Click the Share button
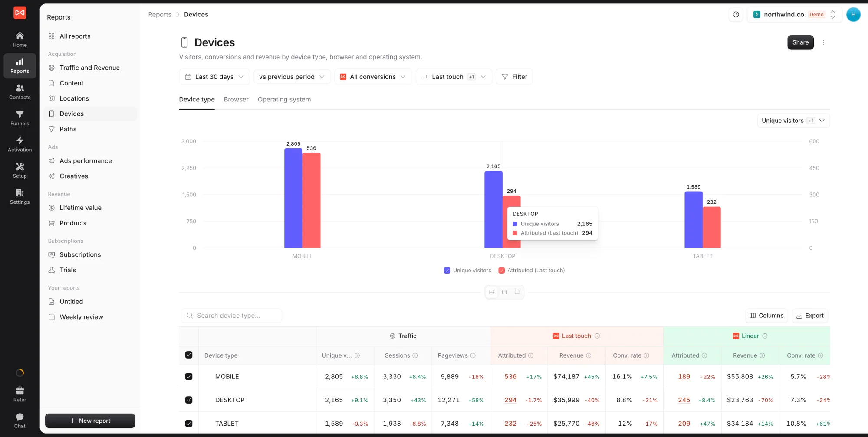The height and width of the screenshot is (437, 868). [800, 42]
